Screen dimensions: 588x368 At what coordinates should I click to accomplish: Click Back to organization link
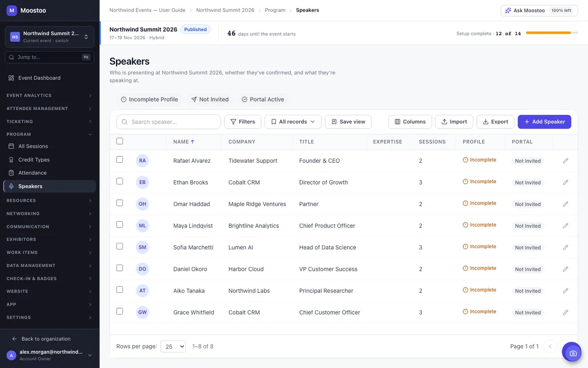(41, 339)
